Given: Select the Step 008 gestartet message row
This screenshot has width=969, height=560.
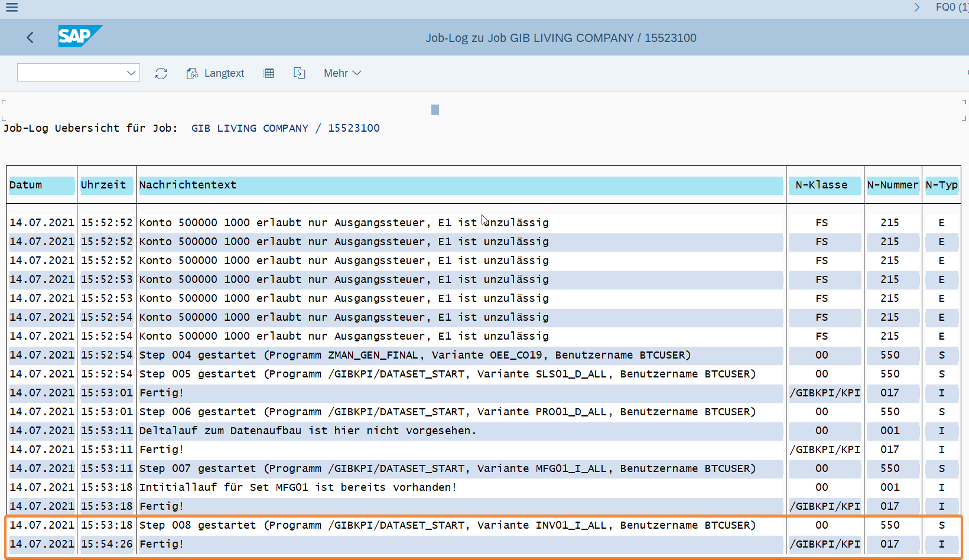Looking at the screenshot, I should 447,525.
